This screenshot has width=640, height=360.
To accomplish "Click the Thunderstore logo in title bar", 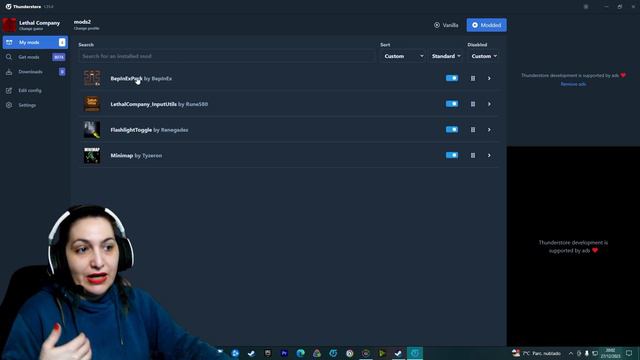I will [9, 7].
